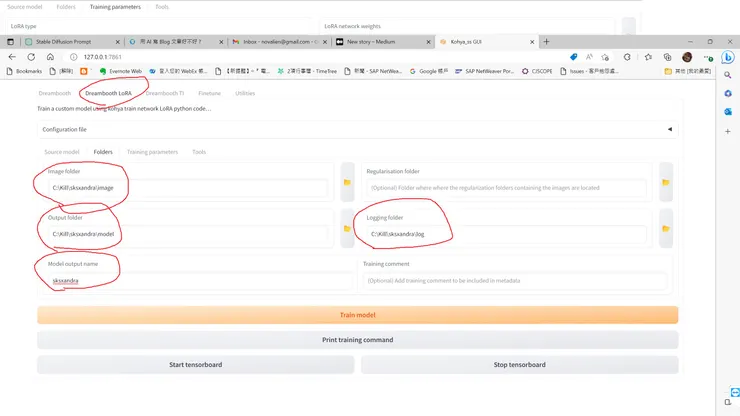
Task: Focus the Image folder path field
Action: click(x=188, y=188)
